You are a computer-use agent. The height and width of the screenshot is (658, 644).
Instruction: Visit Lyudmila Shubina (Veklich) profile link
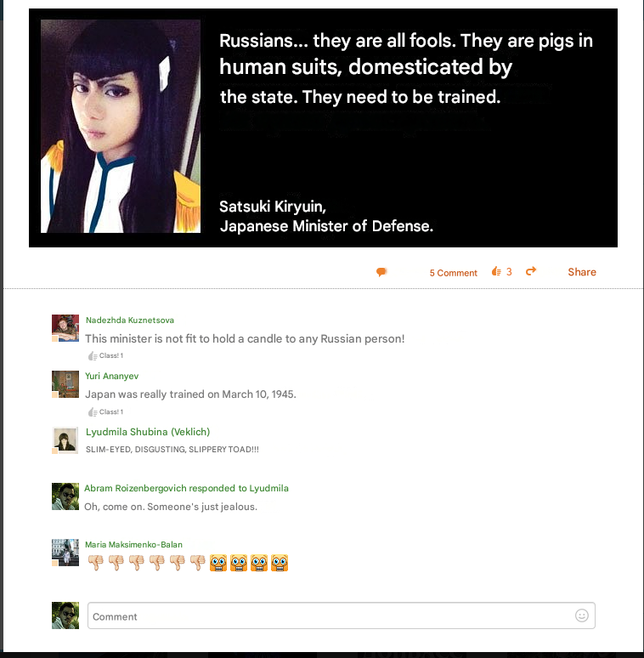(x=148, y=432)
